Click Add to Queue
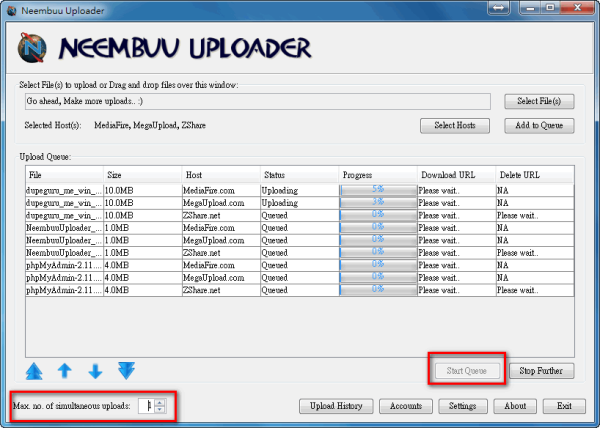 click(539, 125)
